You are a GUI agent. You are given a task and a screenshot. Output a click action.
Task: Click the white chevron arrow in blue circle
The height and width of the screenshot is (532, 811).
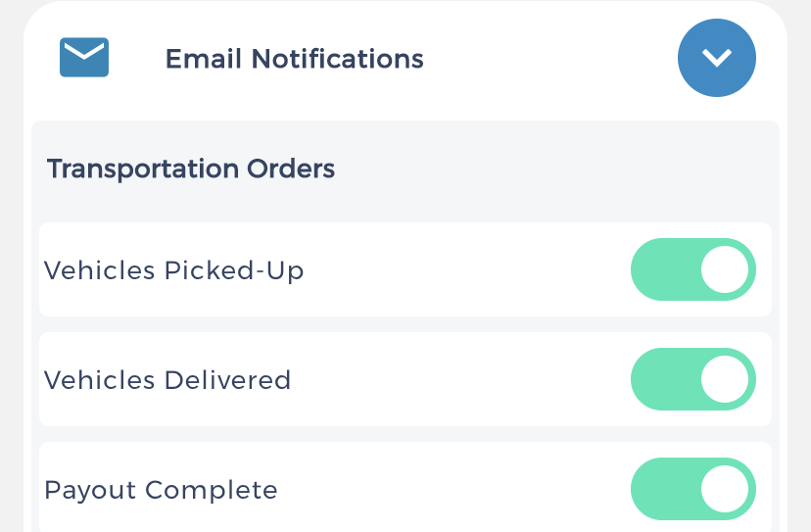point(717,58)
